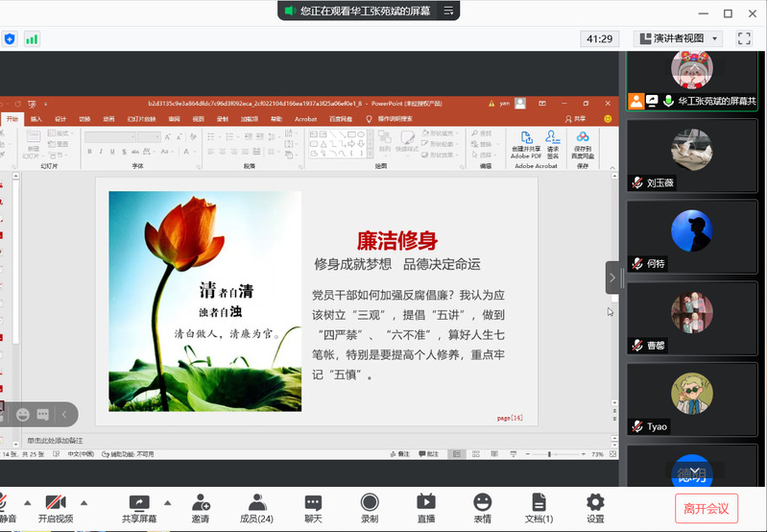Click the 请求签名 request signature icon

[553, 144]
